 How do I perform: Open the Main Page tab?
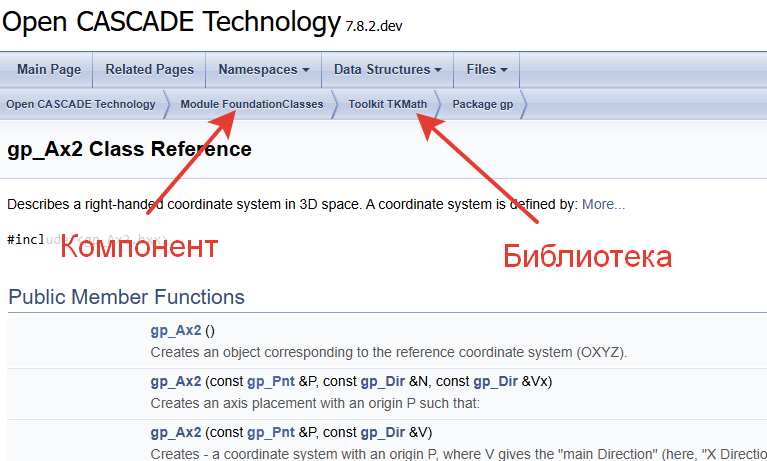[49, 69]
